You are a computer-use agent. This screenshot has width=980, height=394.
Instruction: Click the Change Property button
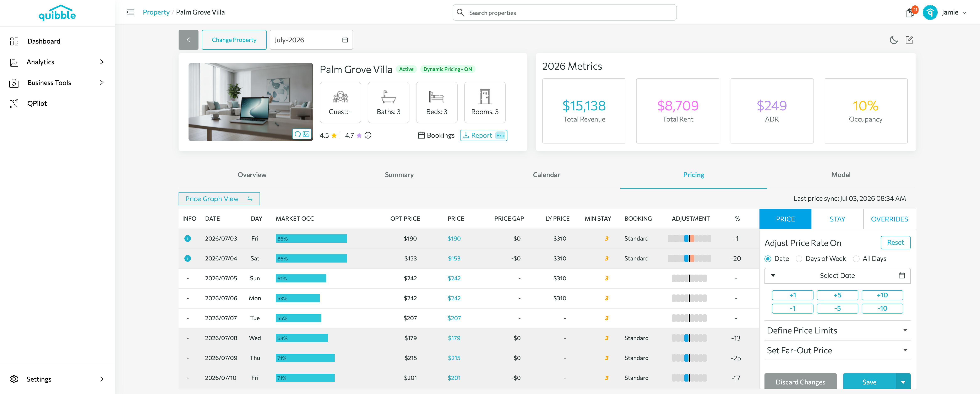tap(234, 40)
